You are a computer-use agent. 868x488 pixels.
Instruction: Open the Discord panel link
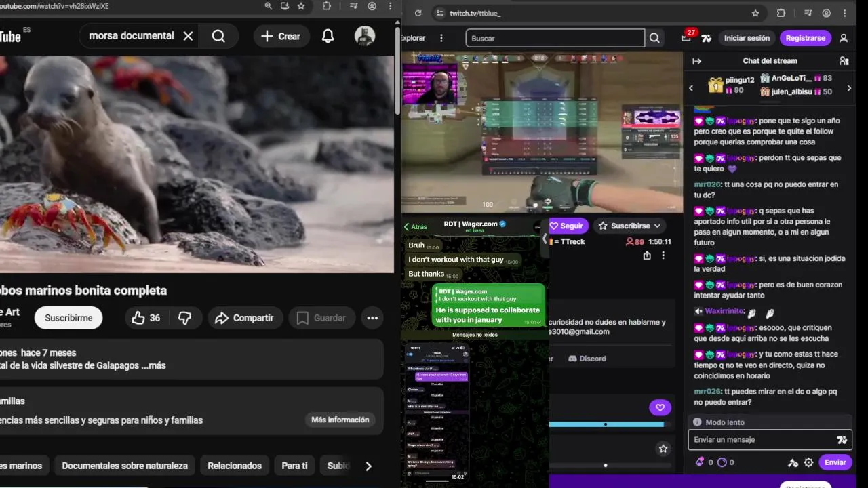coord(587,359)
